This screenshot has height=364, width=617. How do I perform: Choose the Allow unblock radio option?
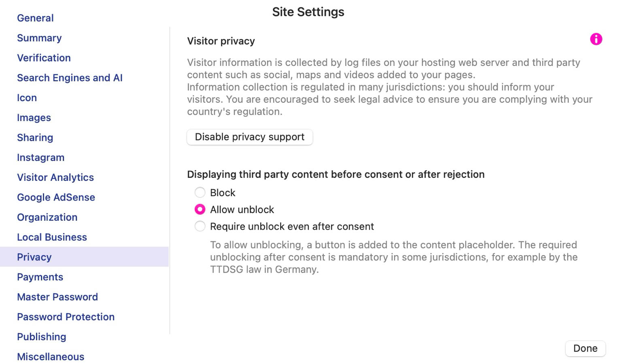[x=200, y=210]
